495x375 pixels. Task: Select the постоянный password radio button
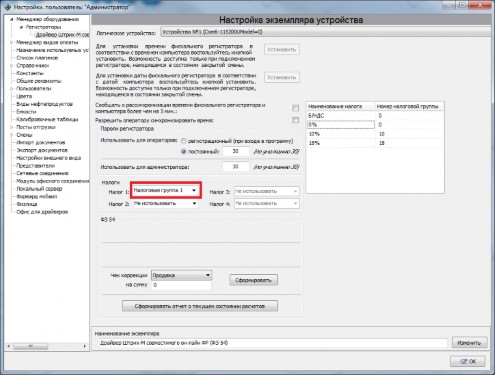tap(183, 151)
